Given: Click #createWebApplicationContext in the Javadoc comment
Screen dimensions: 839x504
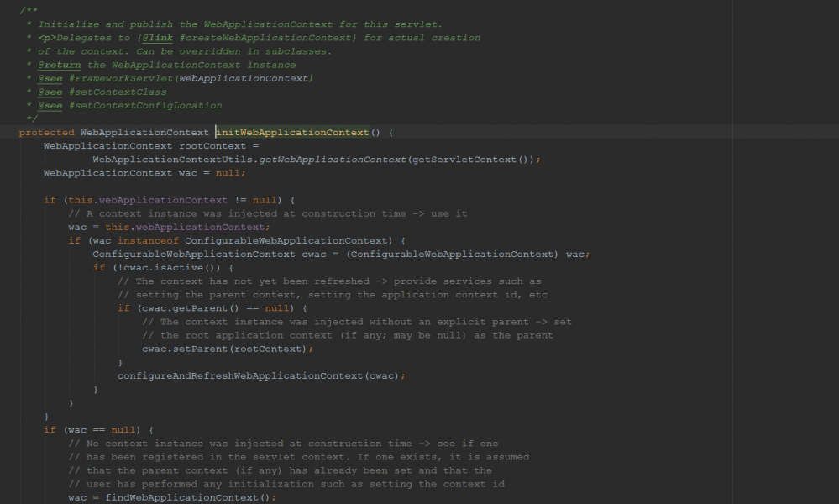Looking at the screenshot, I should [265, 38].
